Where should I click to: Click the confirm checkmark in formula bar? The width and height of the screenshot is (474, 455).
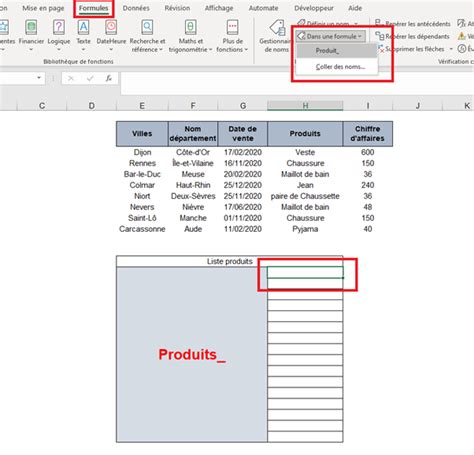pos(90,79)
